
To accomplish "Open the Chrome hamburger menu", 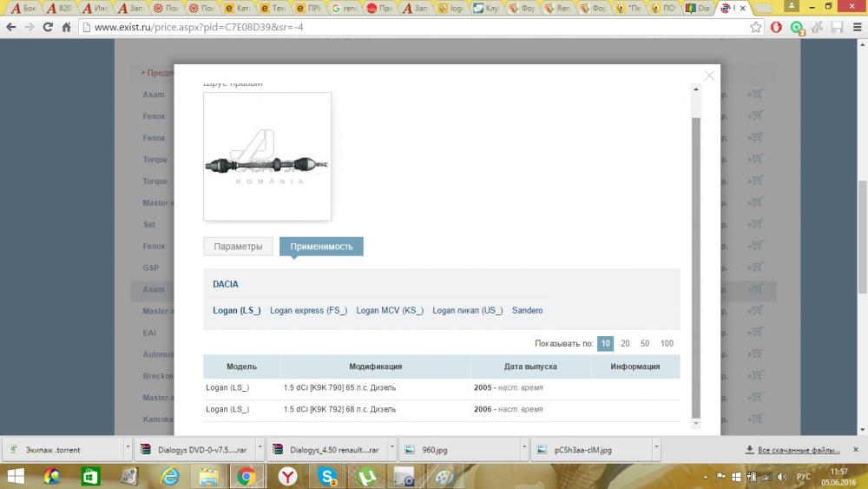I will click(x=857, y=27).
